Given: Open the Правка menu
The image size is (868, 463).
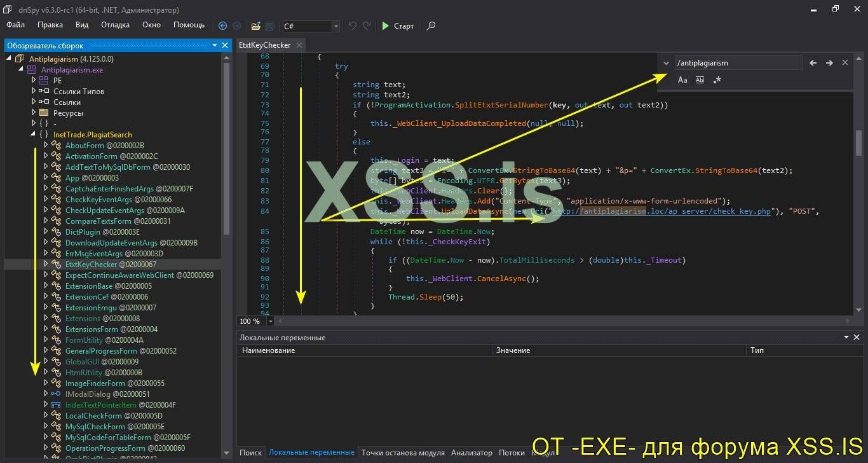Looking at the screenshot, I should pos(50,25).
